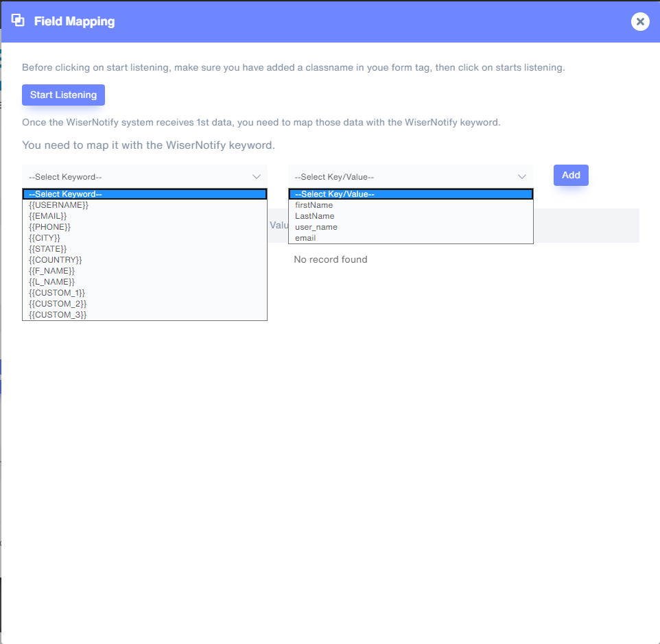660x644 pixels.
Task: Select {{L_NAME}} in keyword list
Action: (51, 282)
